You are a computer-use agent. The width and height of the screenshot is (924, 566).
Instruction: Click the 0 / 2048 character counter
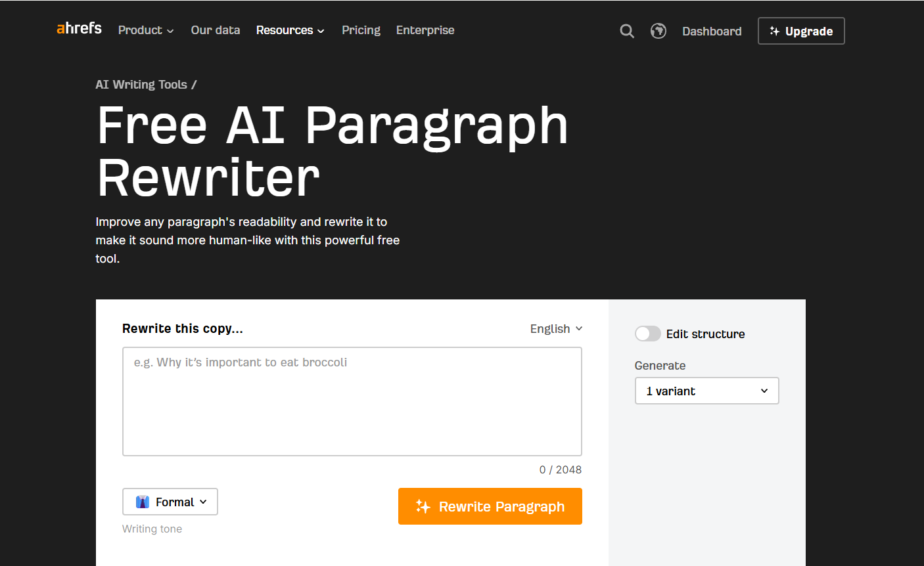(x=561, y=469)
